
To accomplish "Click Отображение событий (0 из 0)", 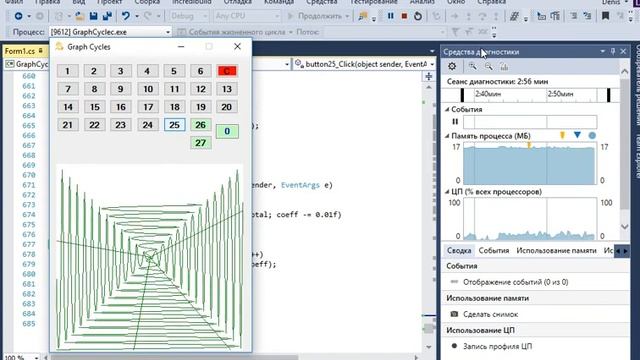I will [515, 282].
